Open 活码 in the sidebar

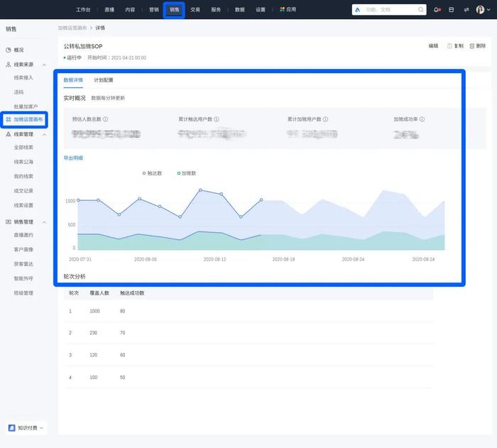tap(18, 92)
